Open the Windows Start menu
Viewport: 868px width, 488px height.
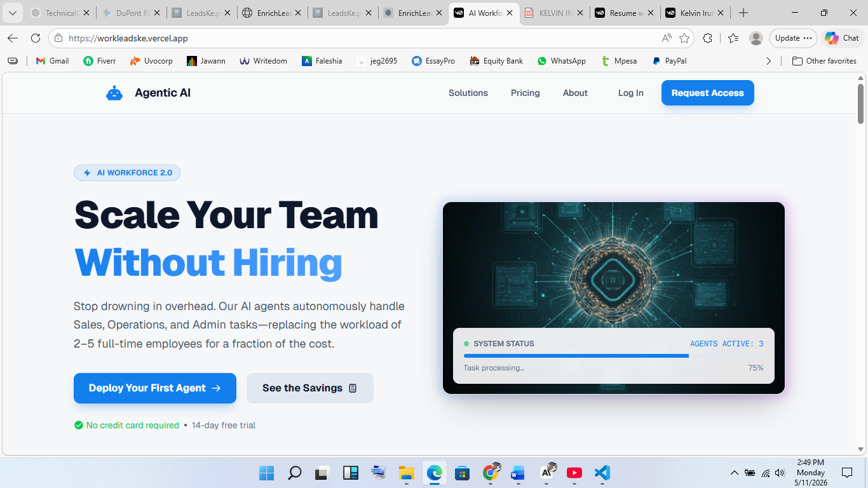266,473
